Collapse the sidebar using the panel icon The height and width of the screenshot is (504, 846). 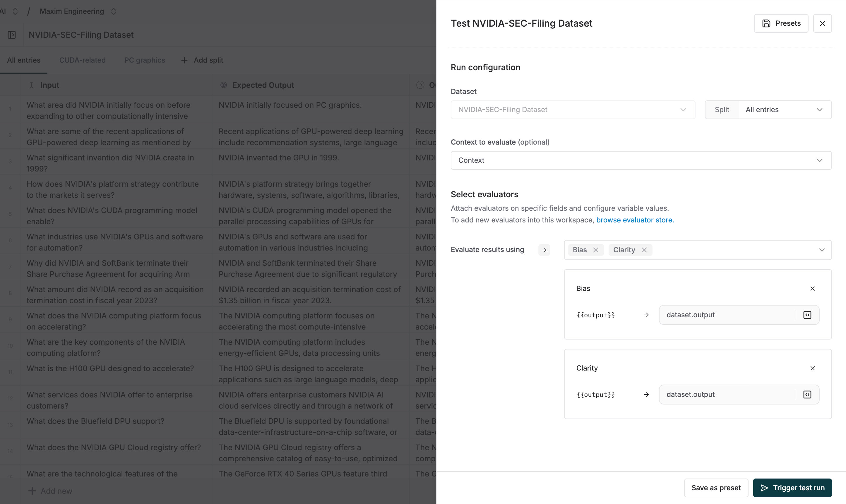[12, 35]
